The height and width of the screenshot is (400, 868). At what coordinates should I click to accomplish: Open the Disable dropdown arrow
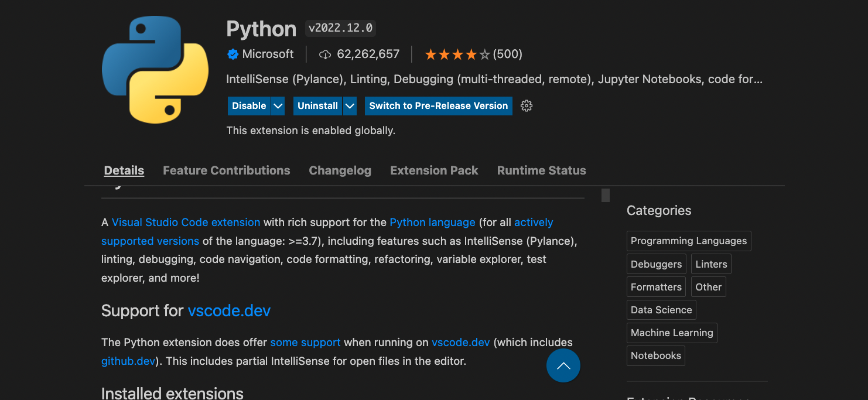tap(278, 106)
